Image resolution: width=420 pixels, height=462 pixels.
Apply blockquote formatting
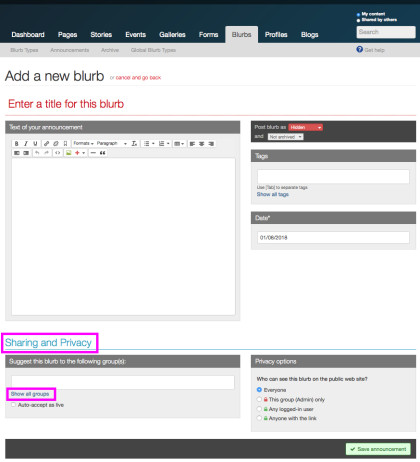(x=103, y=153)
